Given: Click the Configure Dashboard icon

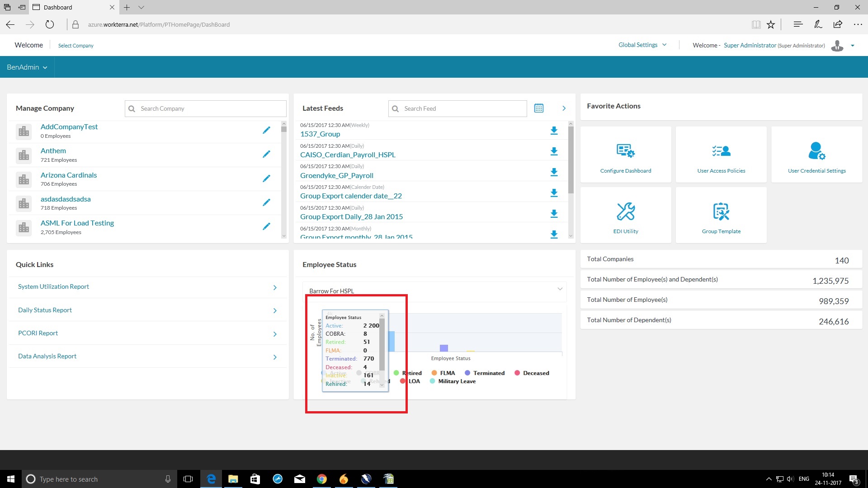Looking at the screenshot, I should coord(626,151).
